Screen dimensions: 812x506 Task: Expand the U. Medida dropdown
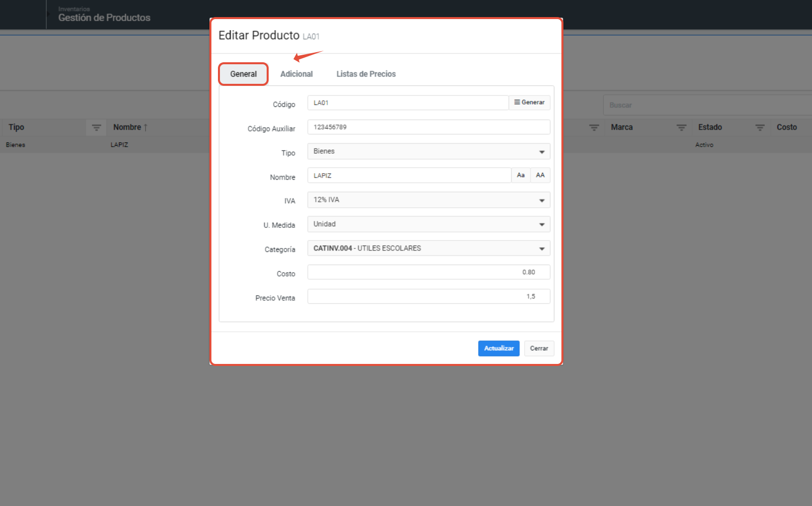point(429,224)
